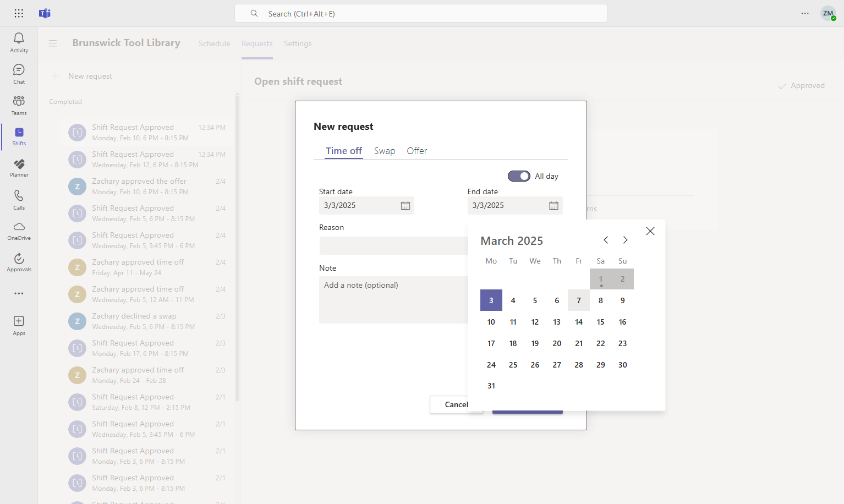Click the End date field
This screenshot has width=844, height=504.
tap(515, 205)
